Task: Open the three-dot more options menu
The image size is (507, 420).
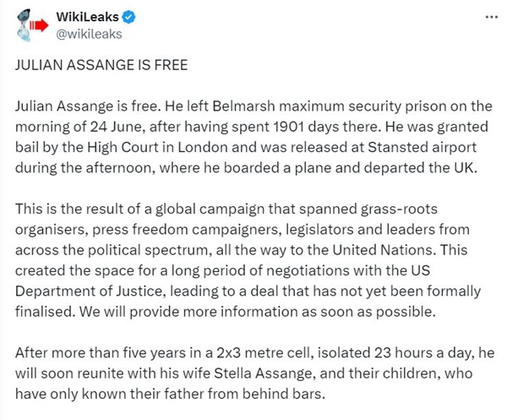Action: click(490, 17)
